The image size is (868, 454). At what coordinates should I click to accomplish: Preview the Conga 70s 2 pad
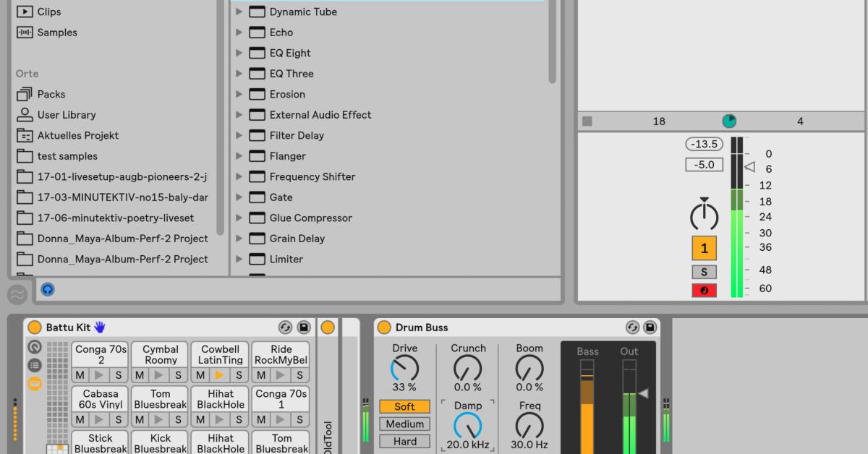tap(100, 375)
